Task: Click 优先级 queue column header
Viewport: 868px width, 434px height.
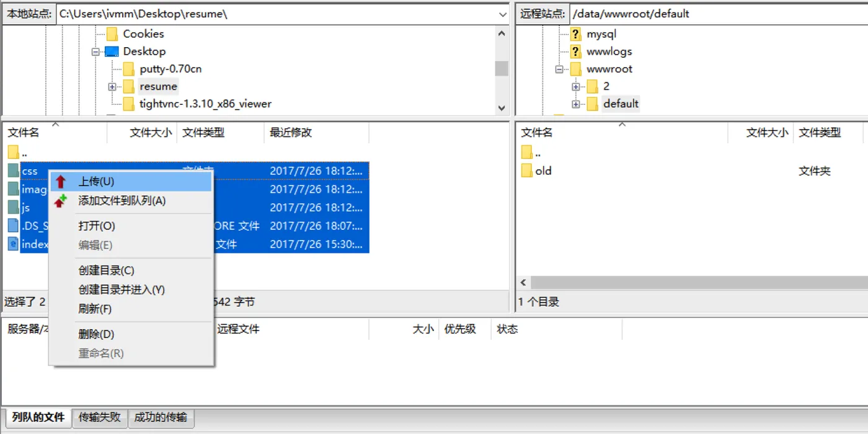Action: click(x=460, y=329)
